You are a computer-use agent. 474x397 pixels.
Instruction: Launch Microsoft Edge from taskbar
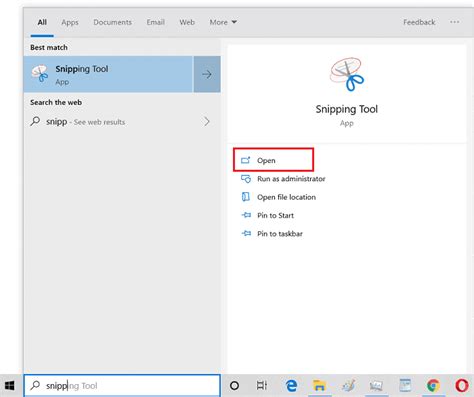click(x=292, y=386)
